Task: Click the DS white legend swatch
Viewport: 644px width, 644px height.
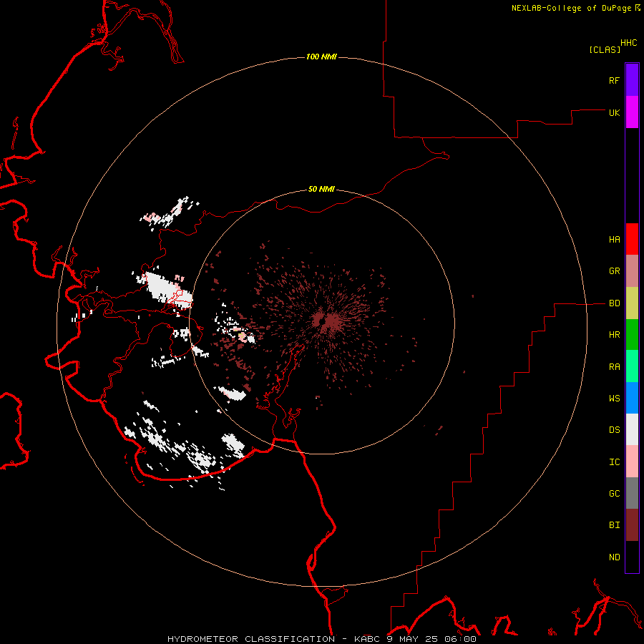Action: coord(632,429)
